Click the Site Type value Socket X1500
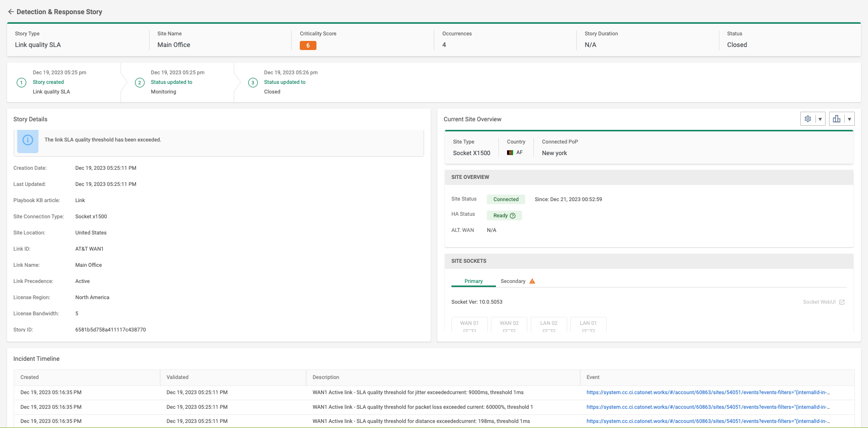Screen dimensions: 868x428 pyautogui.click(x=472, y=153)
